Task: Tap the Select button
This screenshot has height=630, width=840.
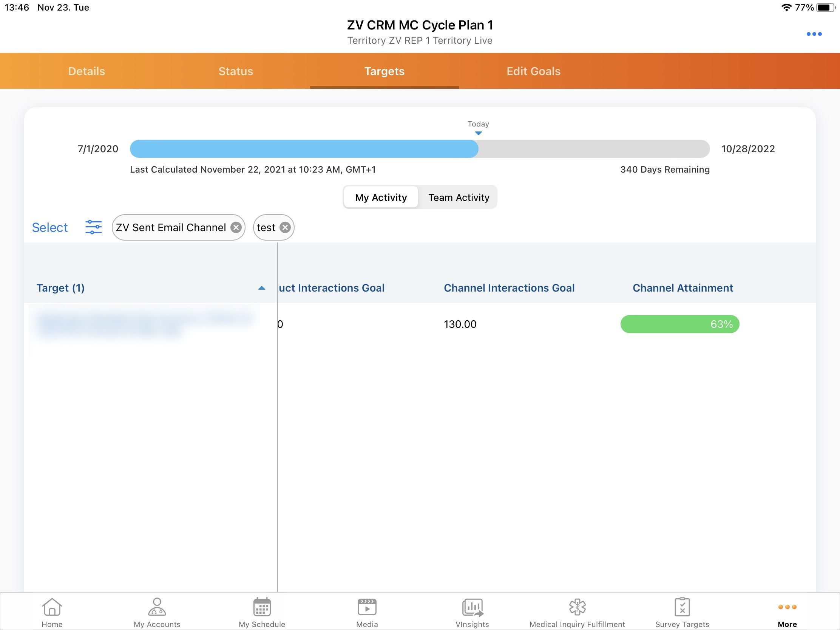Action: tap(50, 227)
